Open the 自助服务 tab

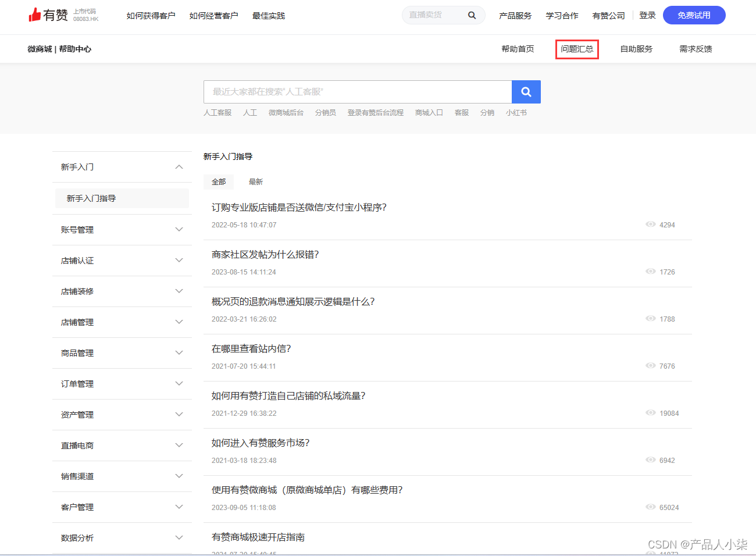[636, 49]
